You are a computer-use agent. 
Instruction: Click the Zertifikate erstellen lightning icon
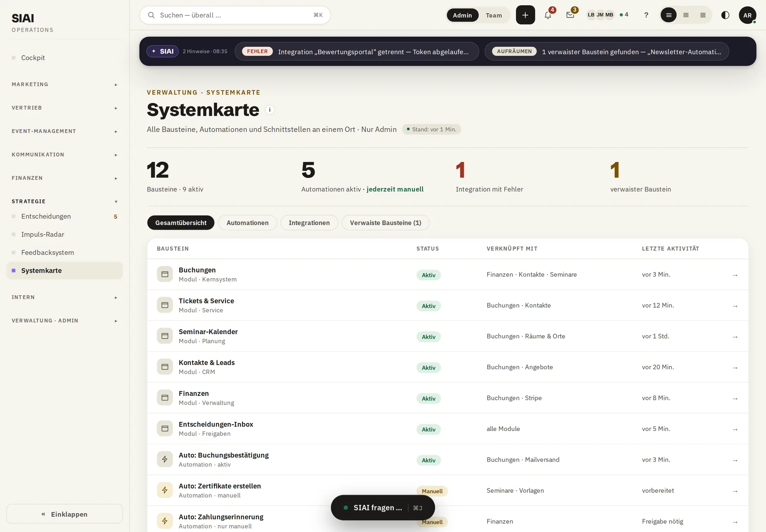[165, 490]
